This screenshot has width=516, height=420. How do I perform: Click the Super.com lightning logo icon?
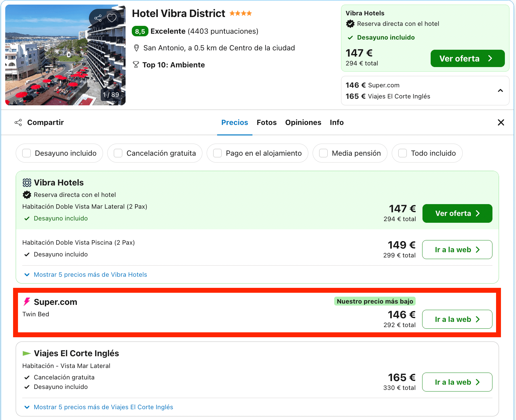coord(27,302)
